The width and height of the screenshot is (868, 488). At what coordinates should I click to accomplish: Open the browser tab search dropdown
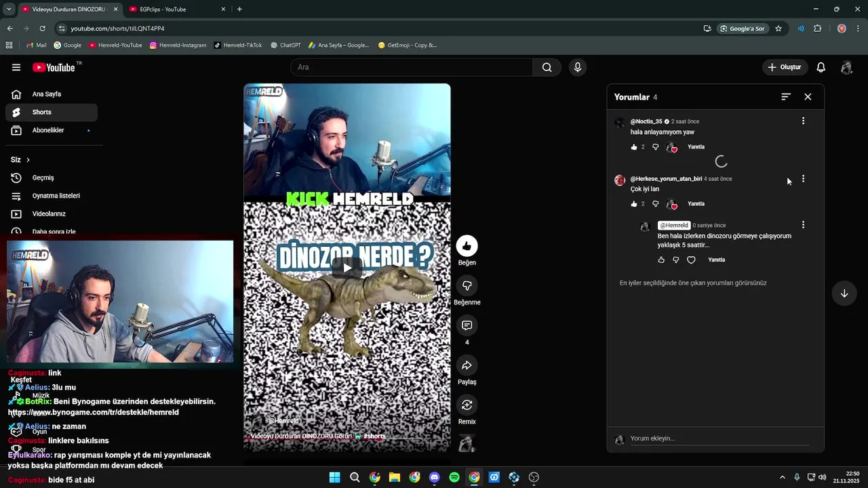9,9
